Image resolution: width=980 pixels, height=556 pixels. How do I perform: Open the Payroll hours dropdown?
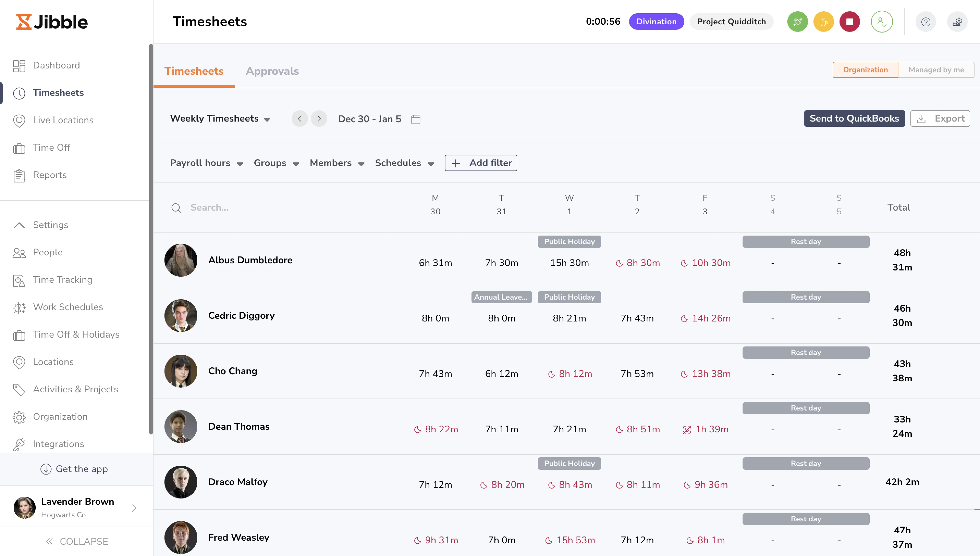(x=206, y=163)
